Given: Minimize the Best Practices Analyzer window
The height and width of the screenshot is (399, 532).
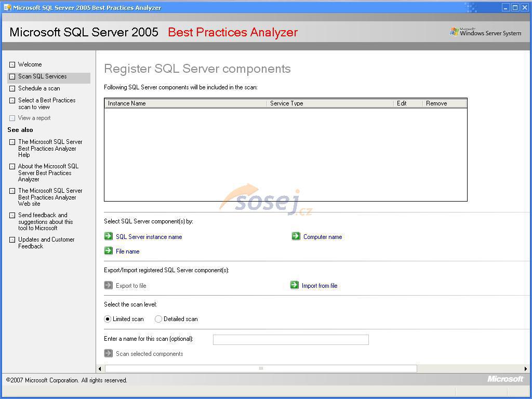Looking at the screenshot, I should coord(506,7).
